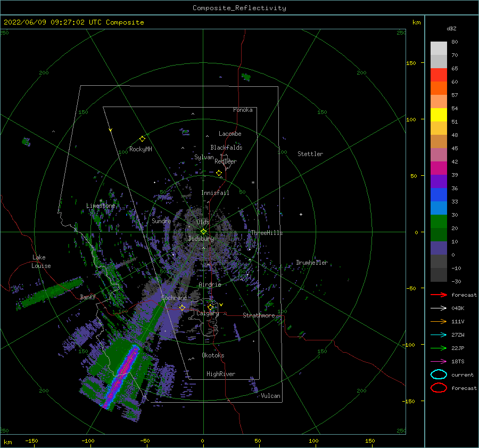Click the green 22JP arrow icon
479x448 pixels.
439,348
